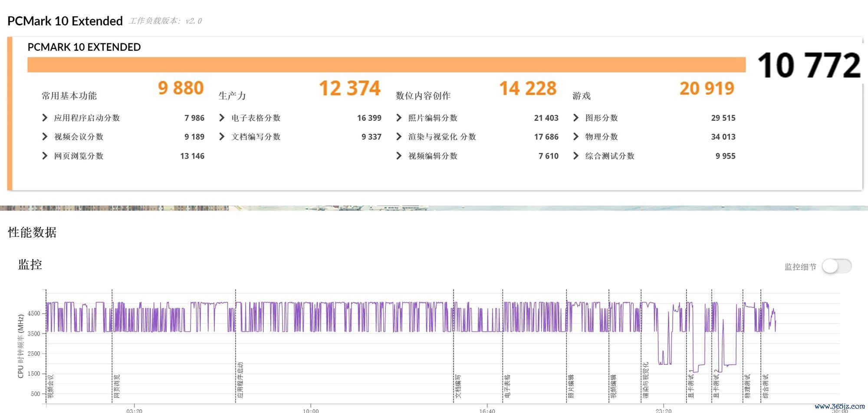Expand the 照片编辑分数 row chevron
Image resolution: width=868 pixels, height=413 pixels.
click(x=399, y=118)
